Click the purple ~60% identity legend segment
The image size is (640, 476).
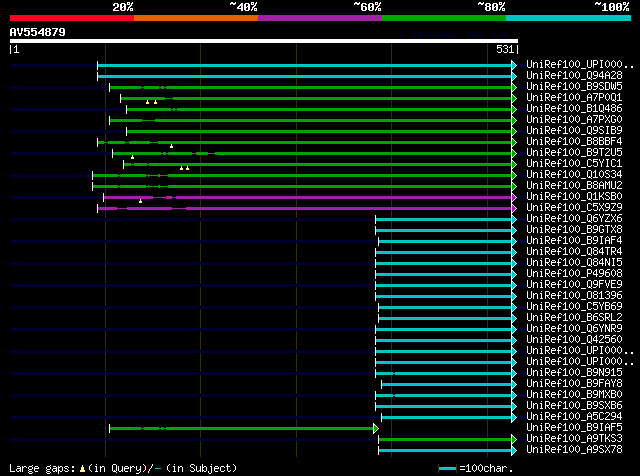319,18
